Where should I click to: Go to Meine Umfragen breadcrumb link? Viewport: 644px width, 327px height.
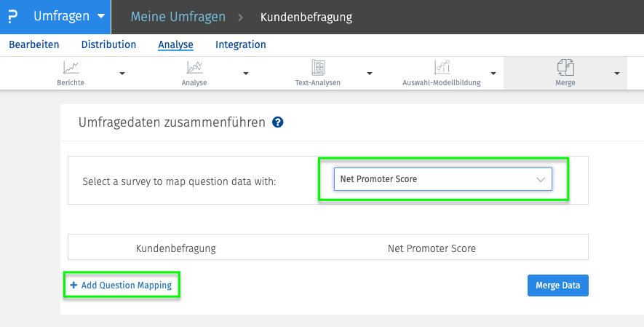(x=178, y=17)
